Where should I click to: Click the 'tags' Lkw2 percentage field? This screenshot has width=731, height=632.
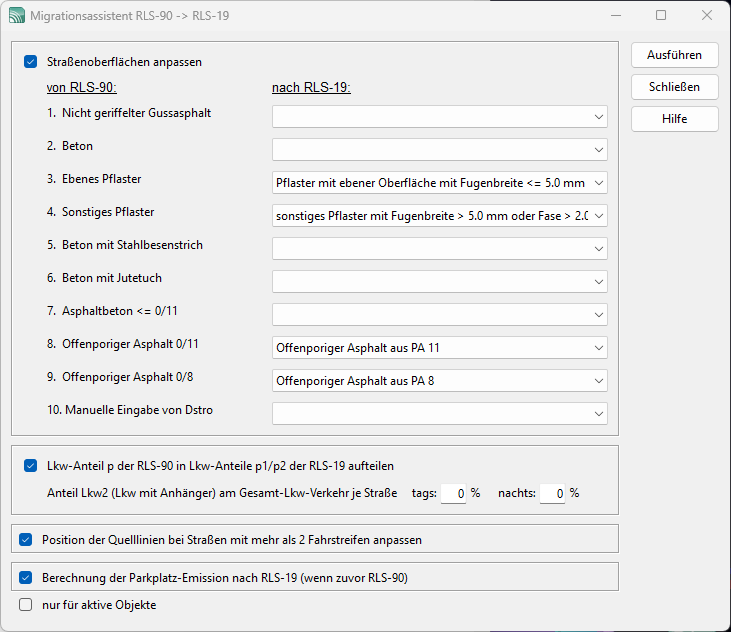coord(454,494)
